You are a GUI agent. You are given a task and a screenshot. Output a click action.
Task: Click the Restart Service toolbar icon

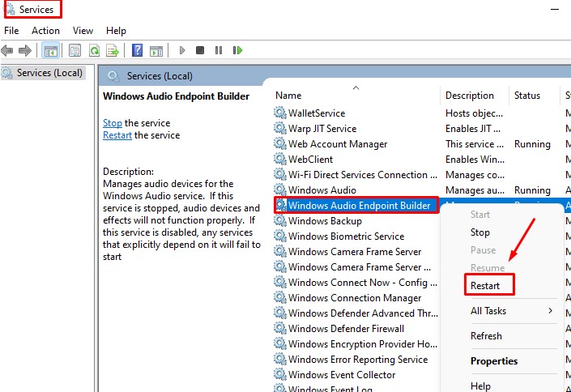(237, 50)
